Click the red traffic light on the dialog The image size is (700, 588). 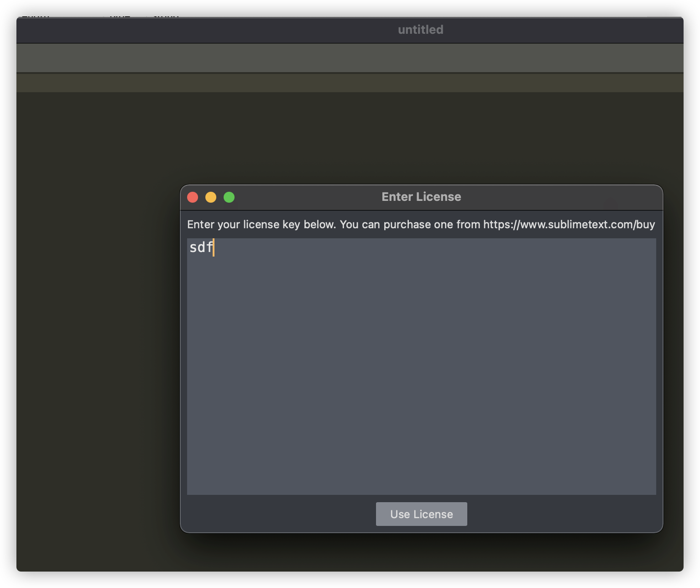(x=193, y=197)
